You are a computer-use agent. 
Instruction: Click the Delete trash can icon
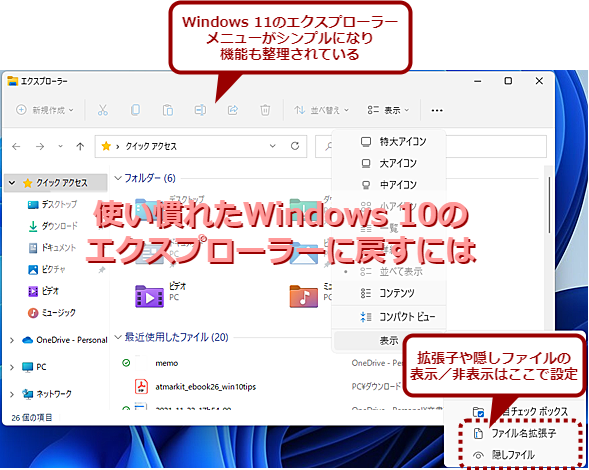pyautogui.click(x=265, y=110)
